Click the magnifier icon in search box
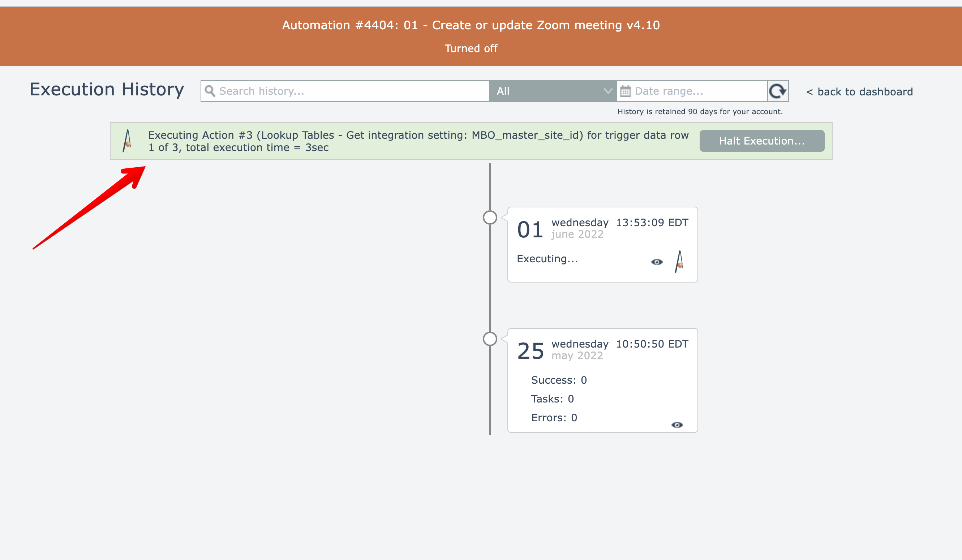This screenshot has height=560, width=962. 210,91
